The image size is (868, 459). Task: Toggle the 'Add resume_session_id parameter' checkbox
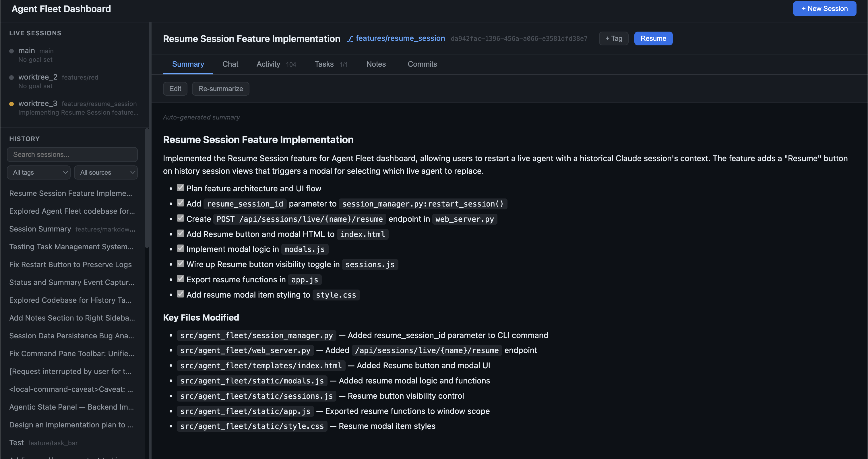[181, 203]
